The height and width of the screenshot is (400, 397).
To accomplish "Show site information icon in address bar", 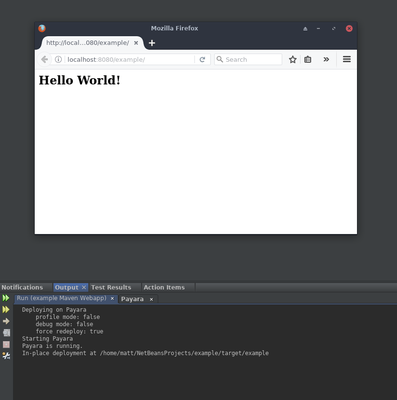I will (x=58, y=59).
